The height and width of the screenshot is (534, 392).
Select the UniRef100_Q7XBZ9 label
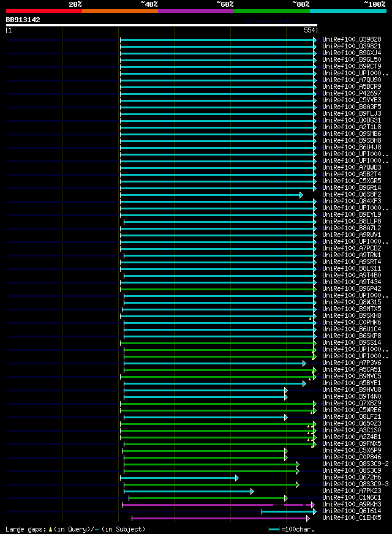(x=352, y=404)
